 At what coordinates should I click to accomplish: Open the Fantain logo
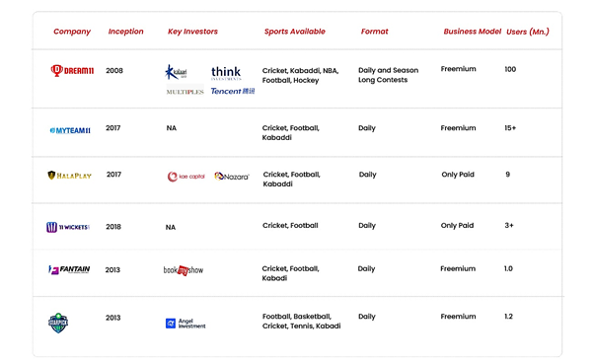[x=69, y=269]
